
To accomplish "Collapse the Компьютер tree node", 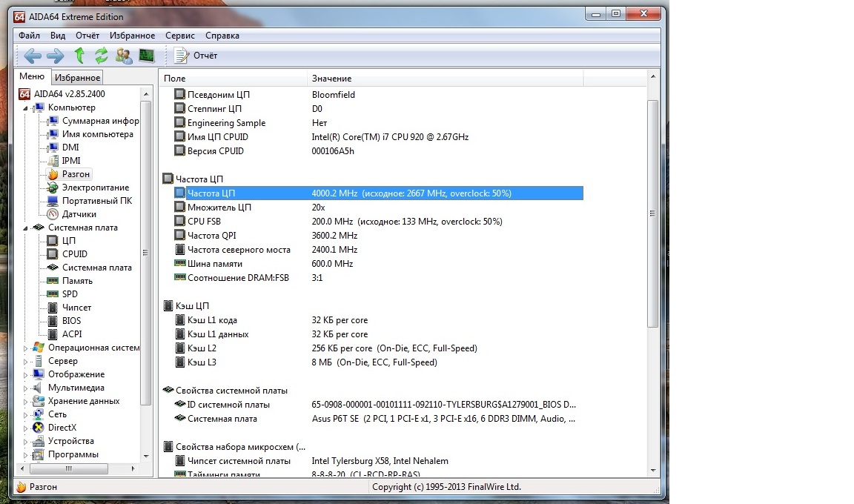I will point(25,107).
